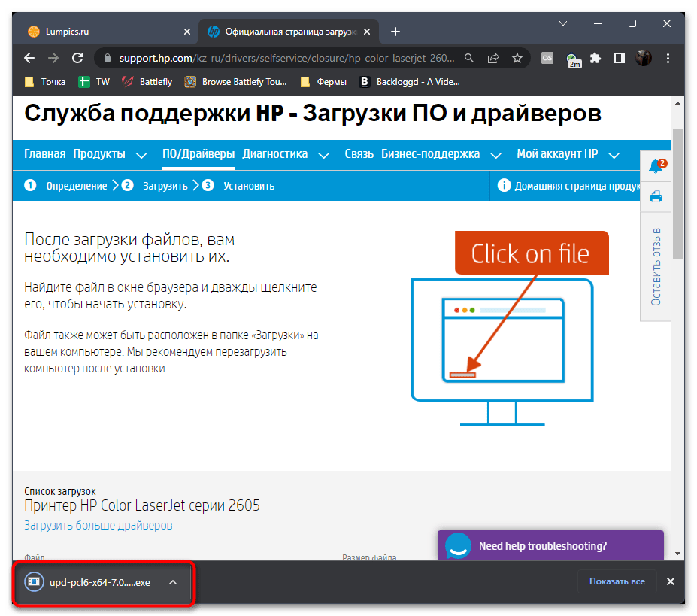Close the downloads bar
This screenshot has width=697, height=616.
[671, 581]
